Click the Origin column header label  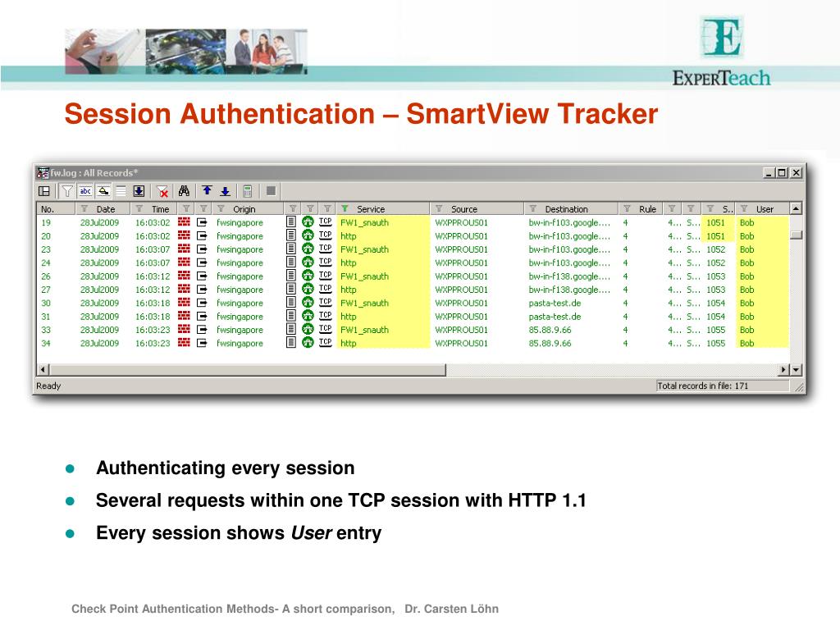(244, 209)
